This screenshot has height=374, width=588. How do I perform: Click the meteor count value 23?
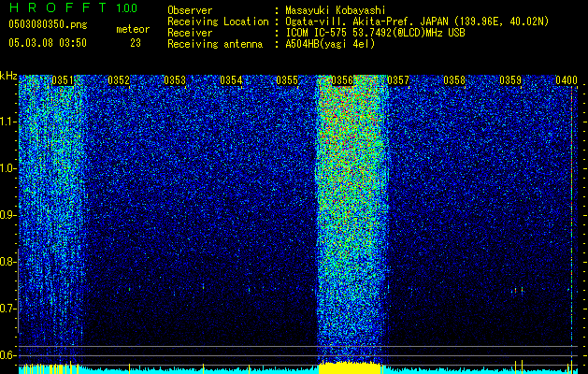(136, 43)
